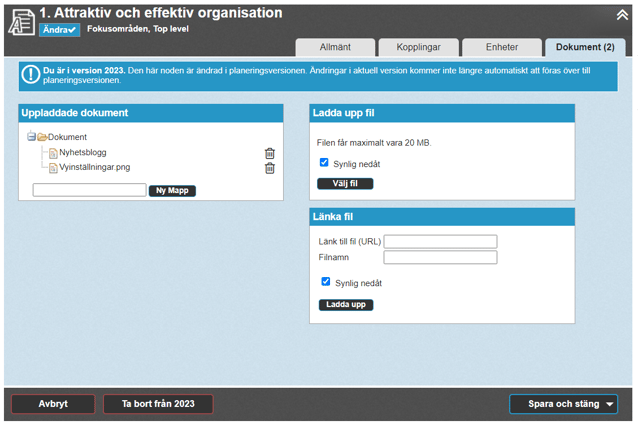Click trash icon next to Vyinställningar.png
This screenshot has width=638, height=425.
[270, 168]
